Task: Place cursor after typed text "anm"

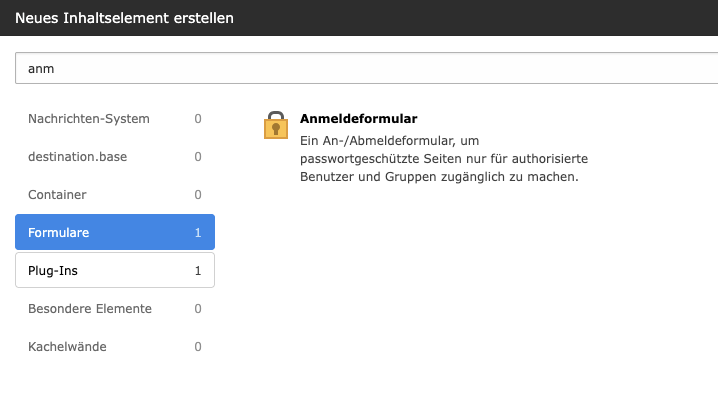Action: click(55, 69)
